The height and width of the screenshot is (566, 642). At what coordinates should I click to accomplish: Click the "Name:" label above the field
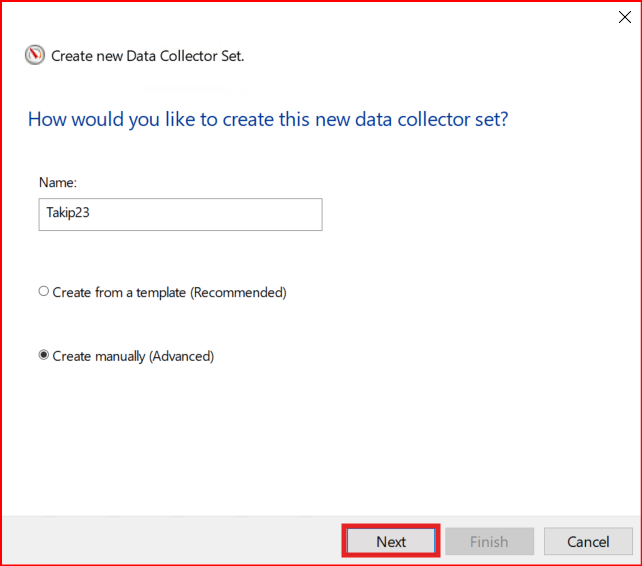point(57,182)
